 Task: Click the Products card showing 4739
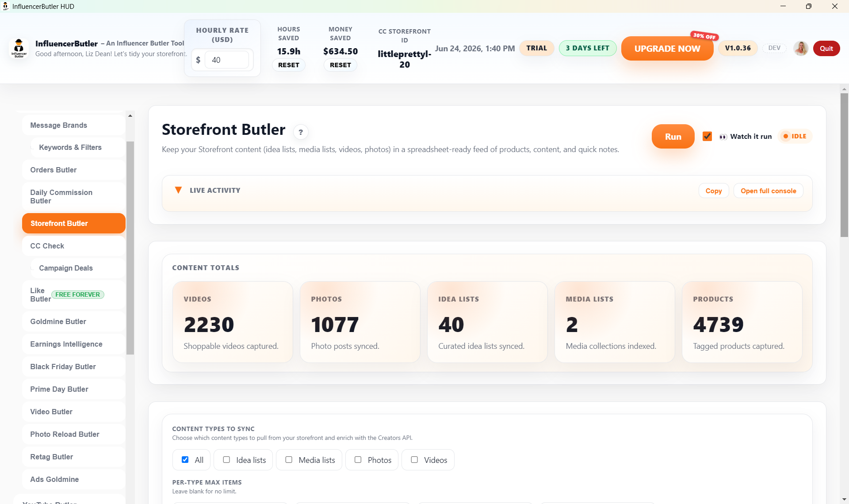[742, 322]
